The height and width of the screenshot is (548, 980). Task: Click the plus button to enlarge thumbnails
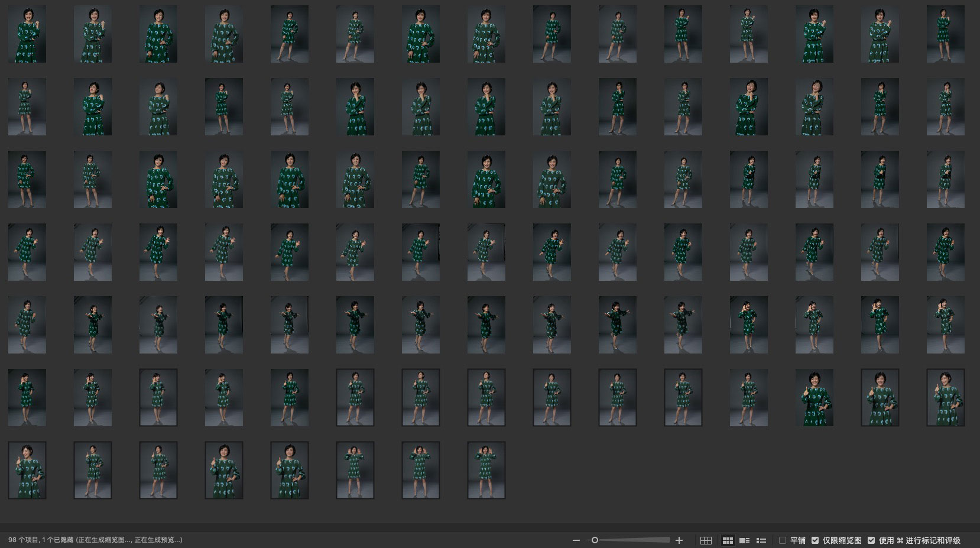coord(679,540)
